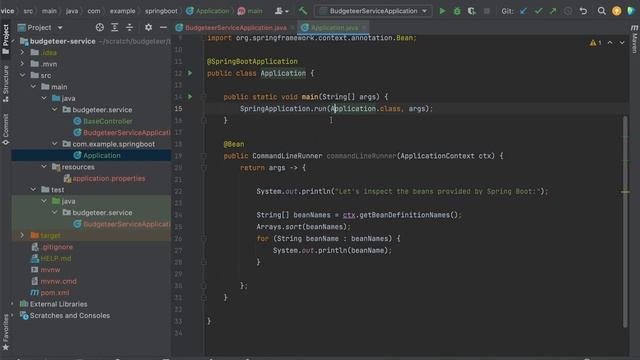Expand the .idea folder
The image size is (640, 360).
coord(22,53)
